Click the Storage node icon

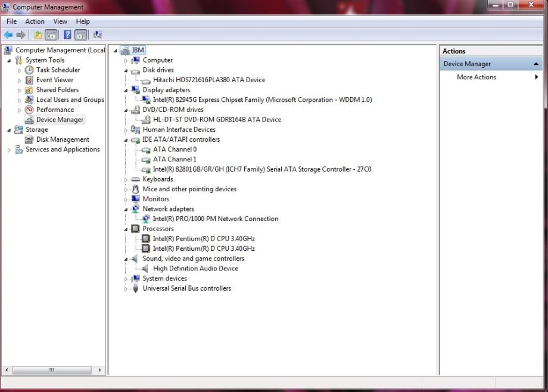pos(19,130)
